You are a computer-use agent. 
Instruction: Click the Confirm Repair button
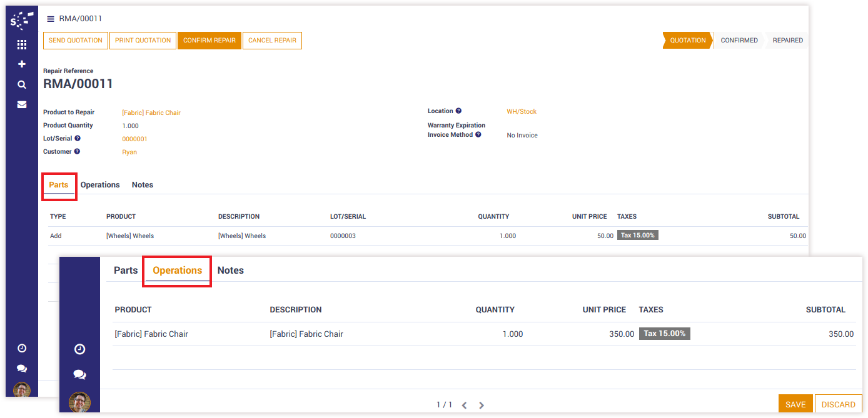(x=209, y=41)
